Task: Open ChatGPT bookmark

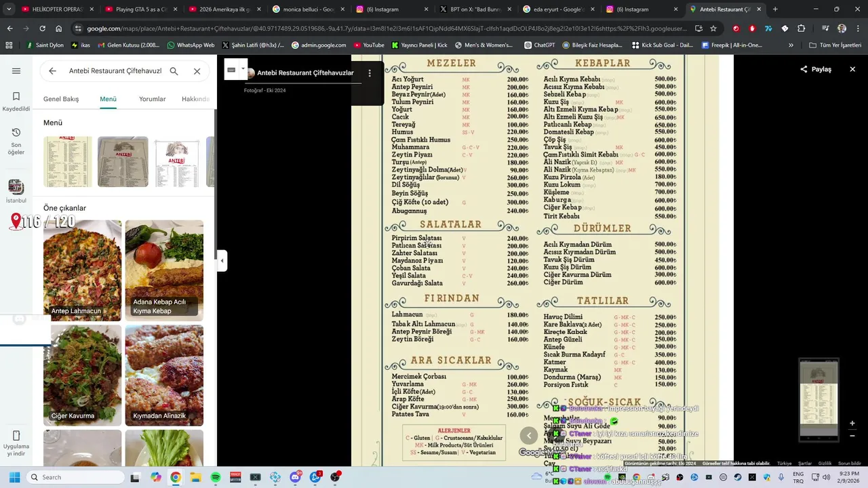Action: coord(540,45)
